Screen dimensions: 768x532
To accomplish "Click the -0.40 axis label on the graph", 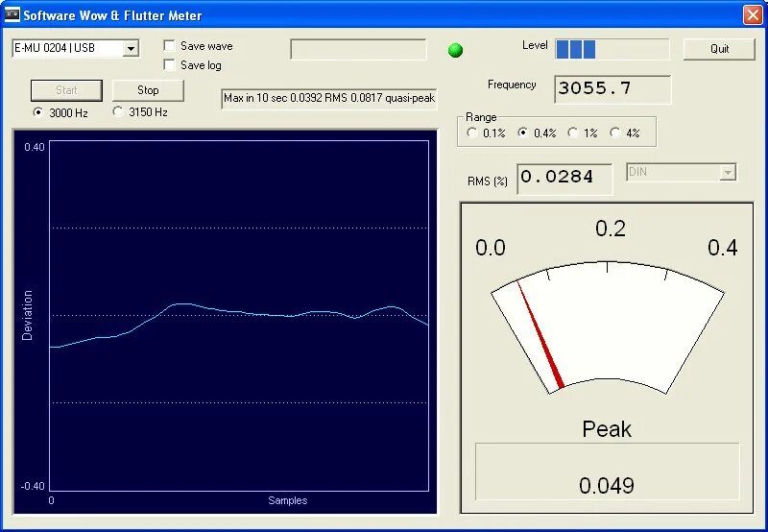I will coord(33,486).
